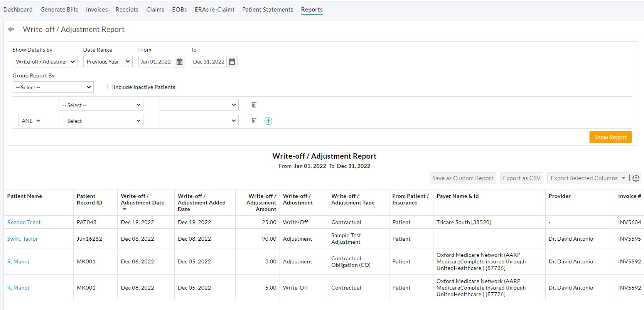Select invoice cell INV5634
The width and height of the screenshot is (644, 310).
click(629, 222)
